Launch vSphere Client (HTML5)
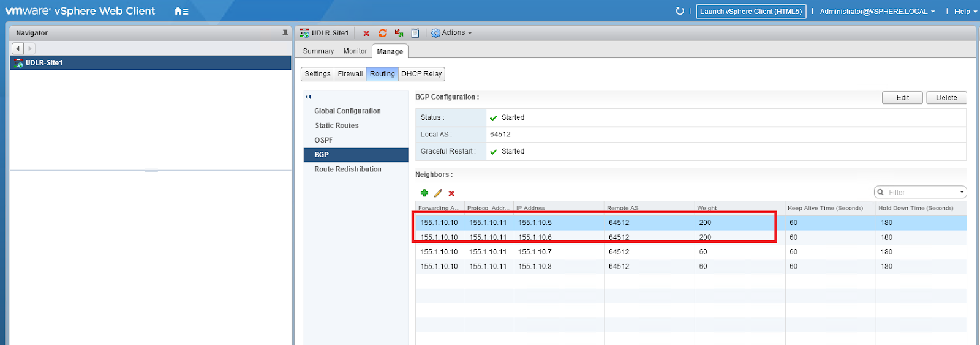The height and width of the screenshot is (345, 980). tap(750, 12)
